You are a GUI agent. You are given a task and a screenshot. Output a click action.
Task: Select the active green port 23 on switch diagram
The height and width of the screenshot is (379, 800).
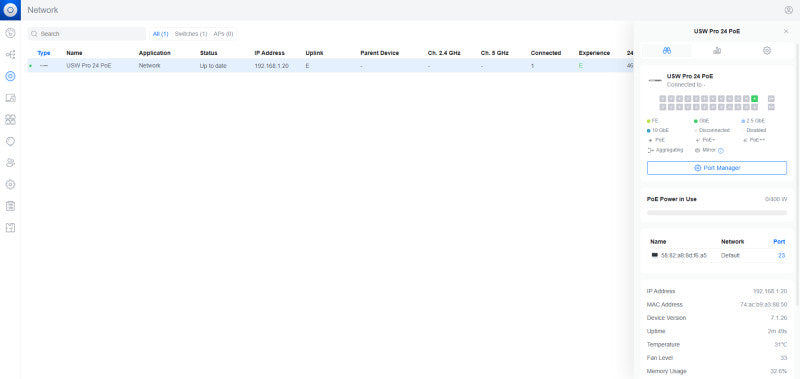pos(755,98)
